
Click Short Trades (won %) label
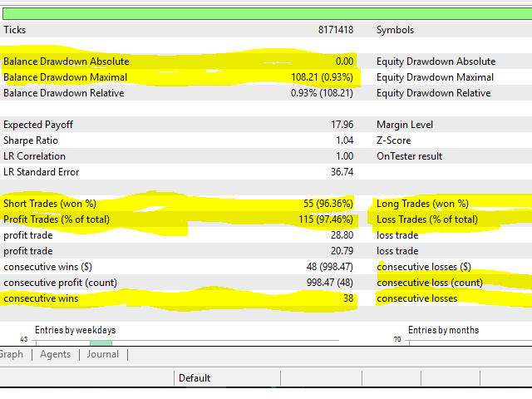coord(50,204)
